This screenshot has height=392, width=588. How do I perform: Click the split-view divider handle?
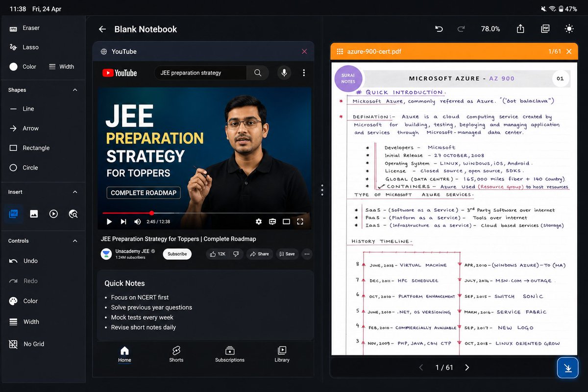tap(322, 190)
